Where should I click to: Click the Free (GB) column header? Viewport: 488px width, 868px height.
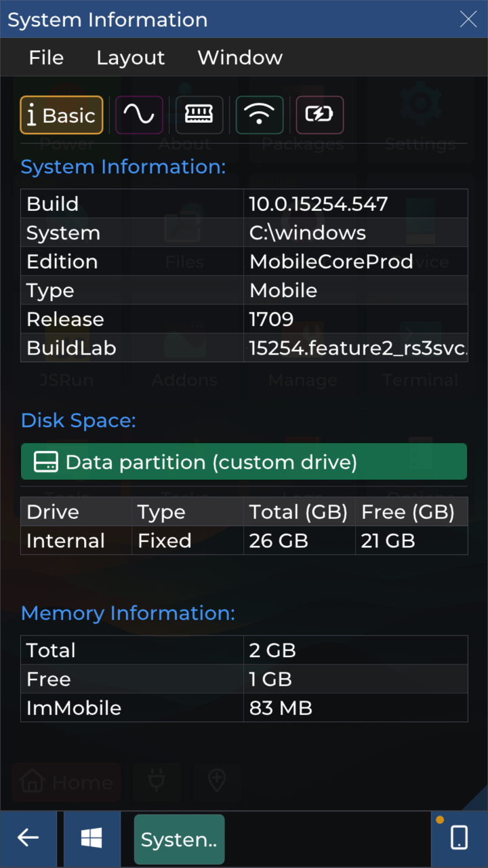pyautogui.click(x=412, y=511)
